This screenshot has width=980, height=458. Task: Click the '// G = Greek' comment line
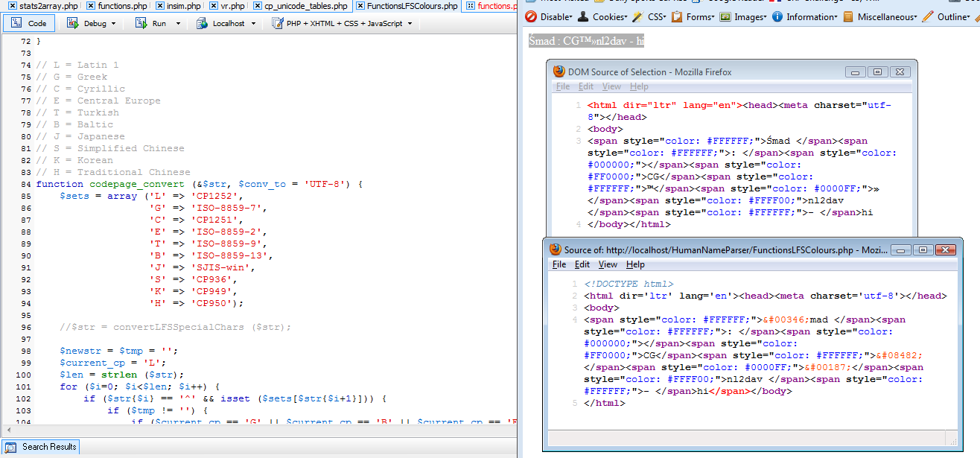[71, 77]
